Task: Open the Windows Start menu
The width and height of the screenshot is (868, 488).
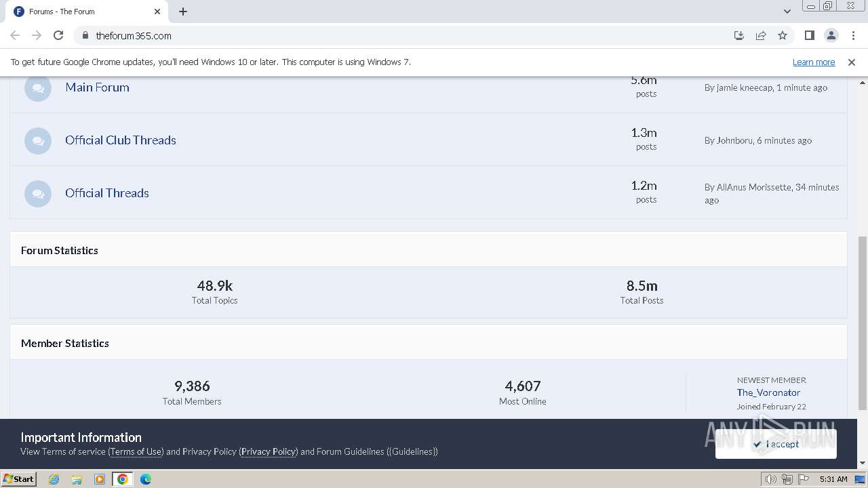Action: (18, 479)
